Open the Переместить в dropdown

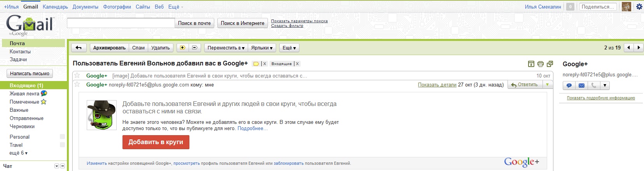point(226,48)
